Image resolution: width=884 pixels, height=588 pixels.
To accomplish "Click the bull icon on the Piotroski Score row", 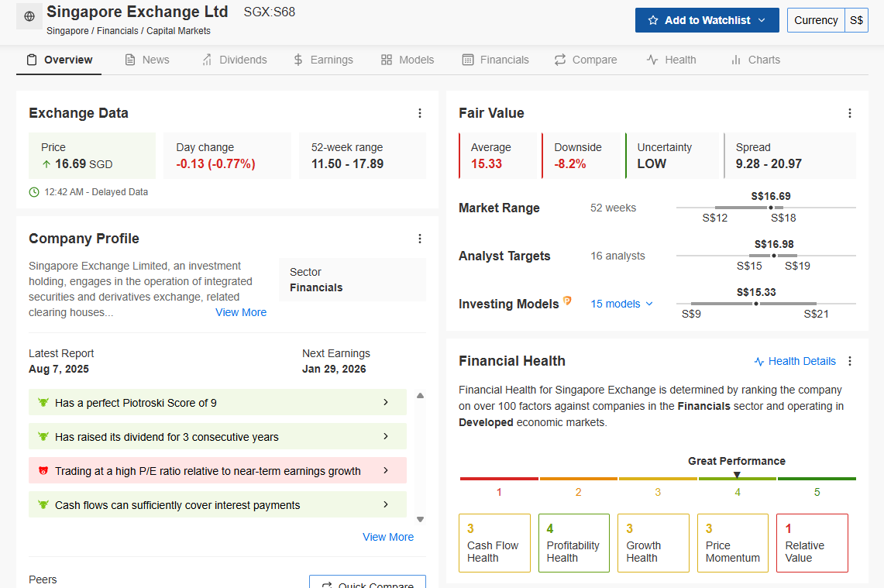I will click(43, 403).
